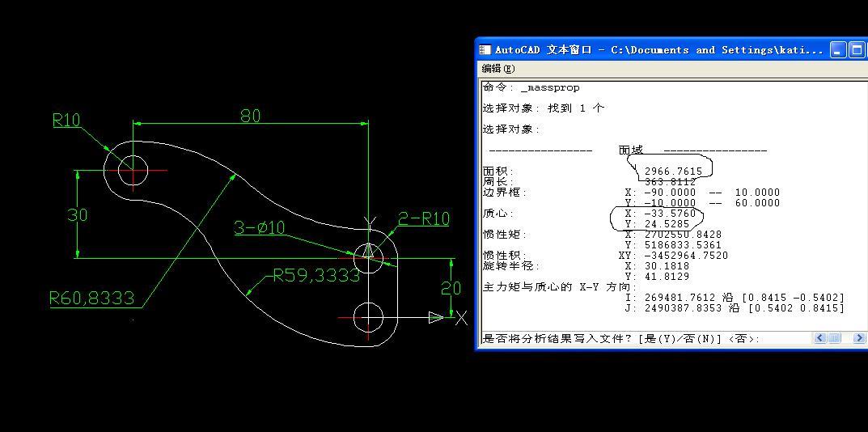
Task: Select the R10 radius label at top left
Action: coord(66,121)
